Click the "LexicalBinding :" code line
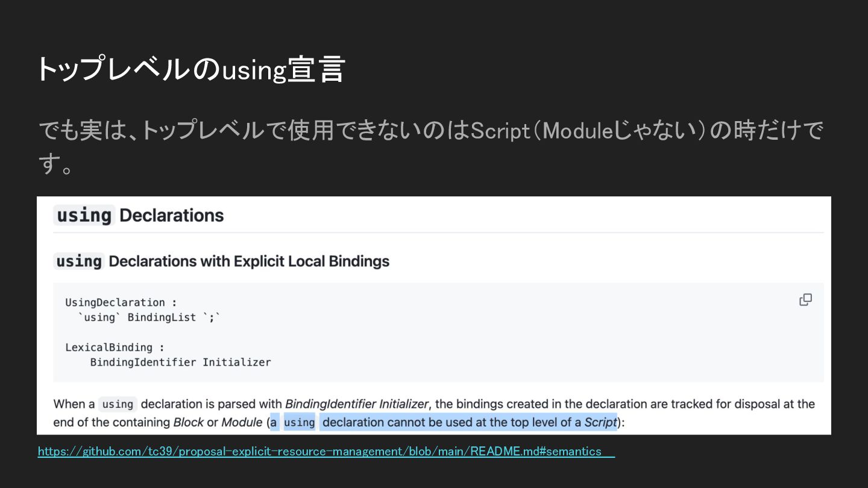The height and width of the screenshot is (488, 868). 115,348
